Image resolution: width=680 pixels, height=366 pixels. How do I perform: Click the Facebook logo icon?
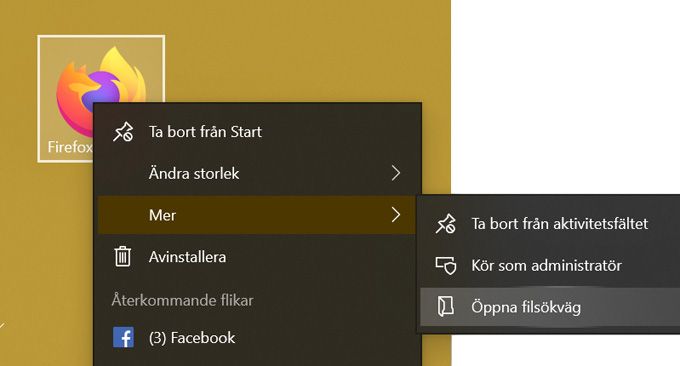(124, 337)
